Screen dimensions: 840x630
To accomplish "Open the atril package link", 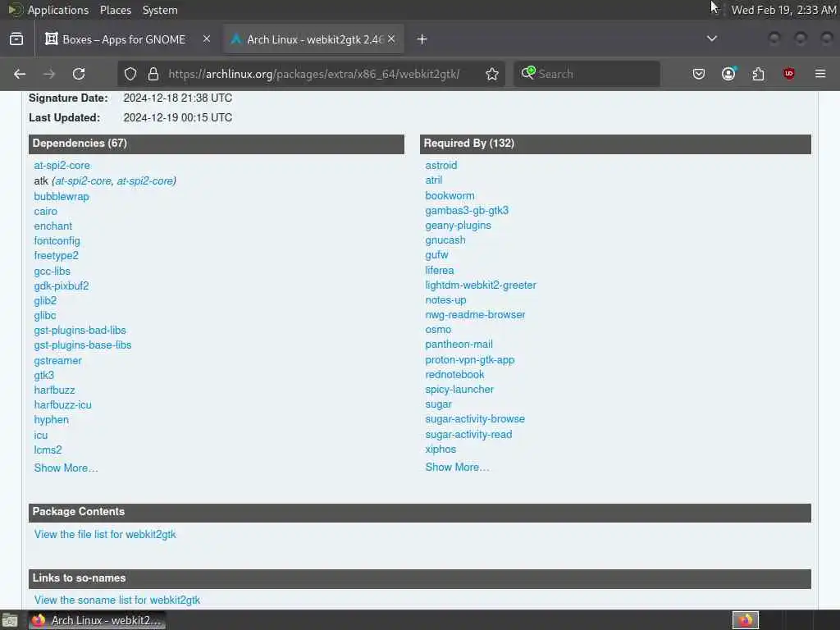I will 433,180.
